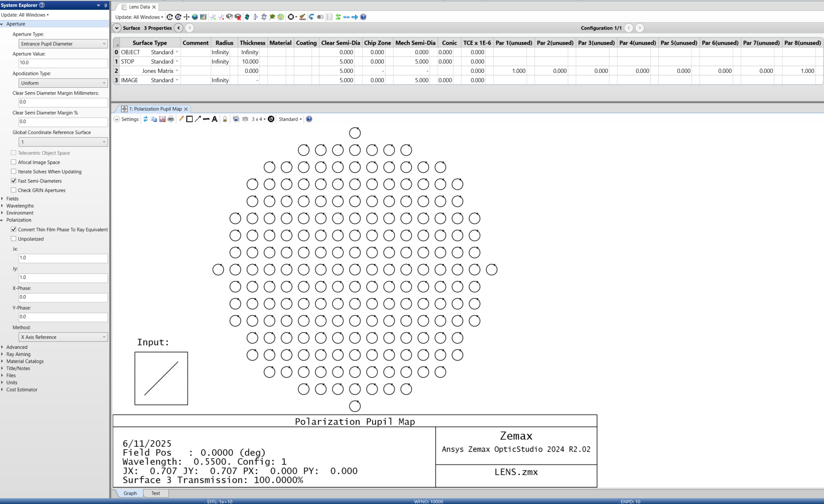The height and width of the screenshot is (504, 824).
Task: Go to previous surface properties arrow
Action: click(178, 28)
